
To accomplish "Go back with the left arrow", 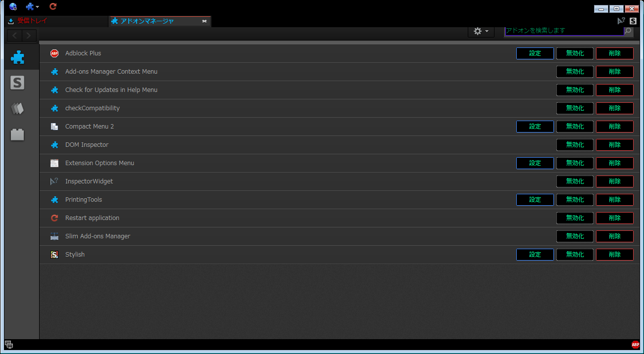I will 15,35.
